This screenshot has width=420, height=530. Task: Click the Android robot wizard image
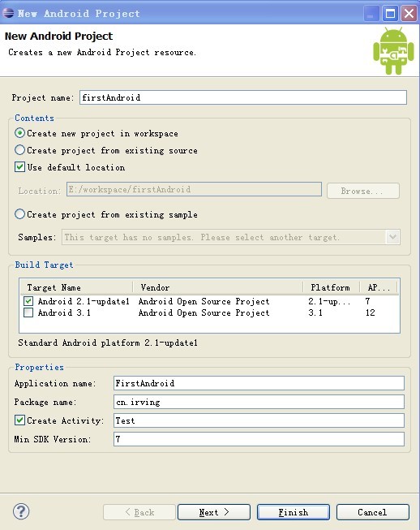[394, 51]
